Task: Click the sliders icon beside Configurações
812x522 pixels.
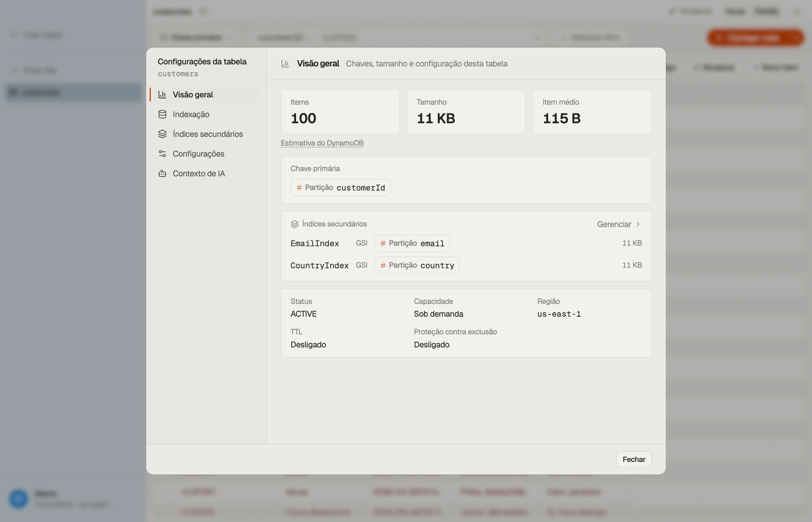Action: point(162,153)
